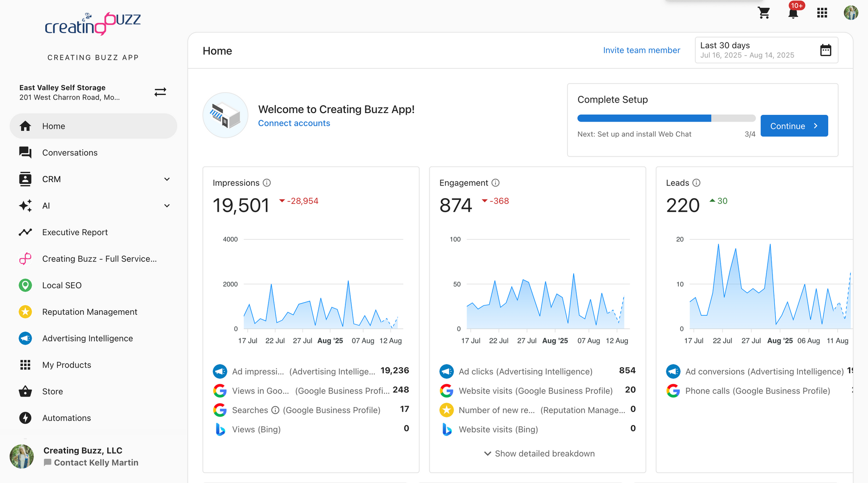
Task: Click the Leads info icon
Action: (696, 183)
